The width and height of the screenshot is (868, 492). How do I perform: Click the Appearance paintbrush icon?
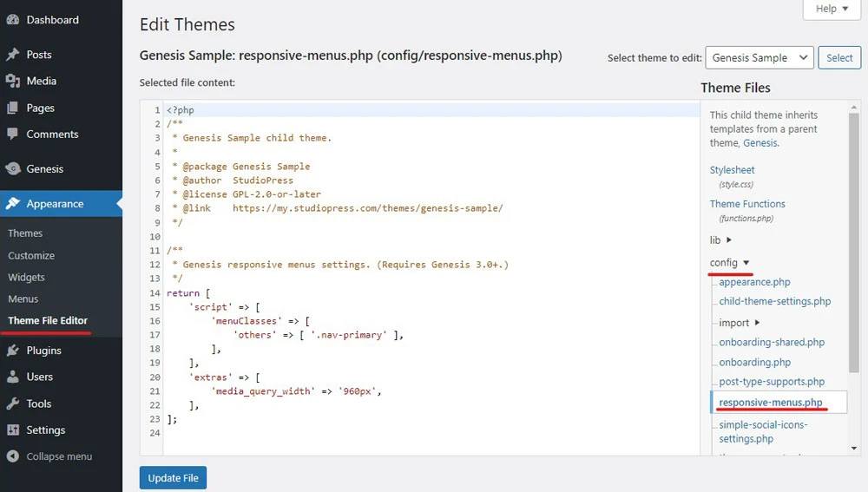[x=13, y=204]
